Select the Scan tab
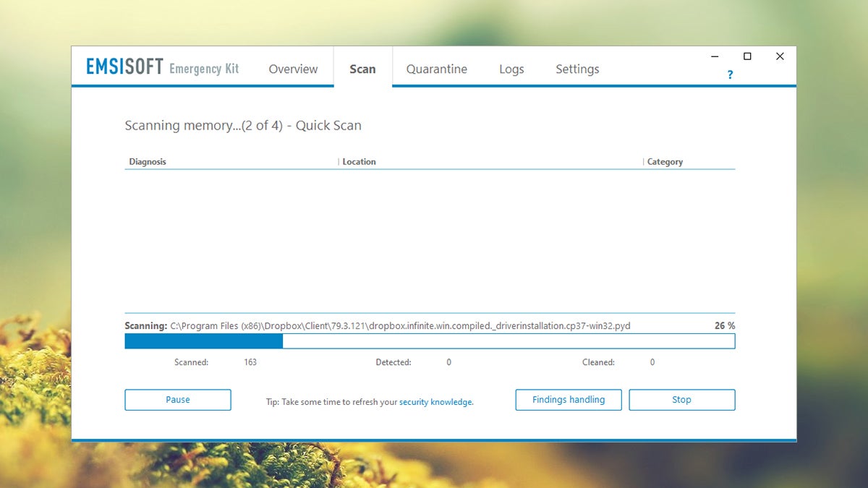Viewport: 868px width, 488px height. click(x=362, y=69)
